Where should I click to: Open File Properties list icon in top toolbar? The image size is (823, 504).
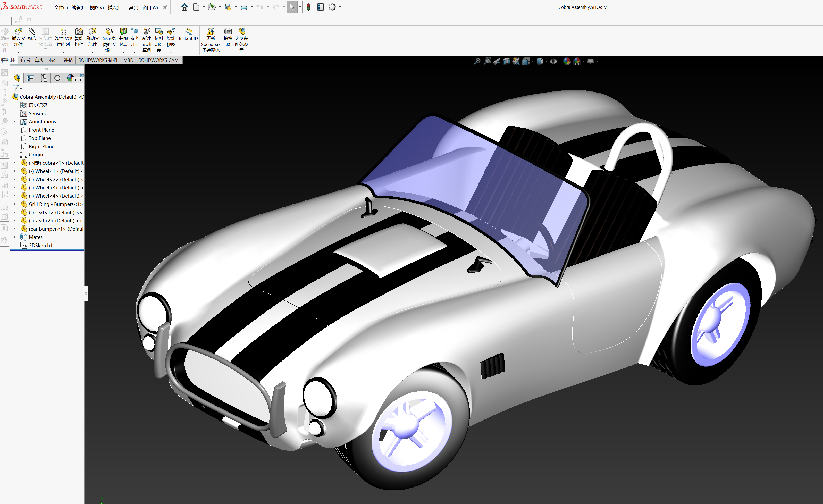[x=320, y=7]
